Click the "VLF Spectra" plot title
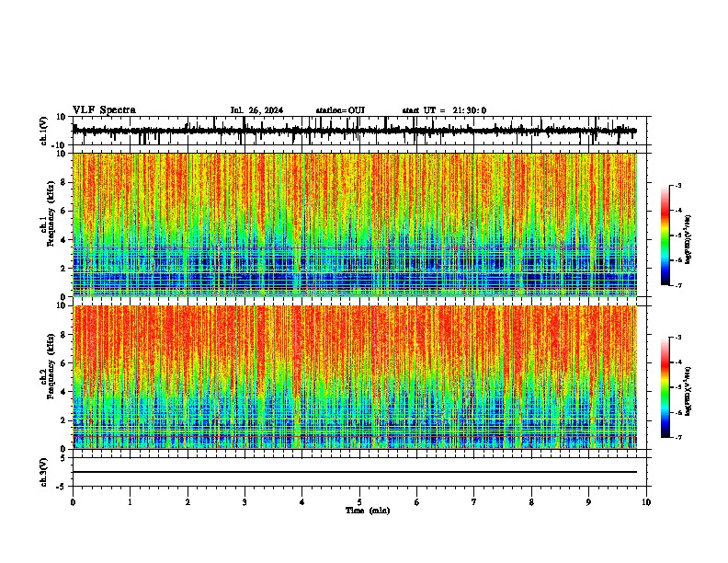 click(104, 110)
